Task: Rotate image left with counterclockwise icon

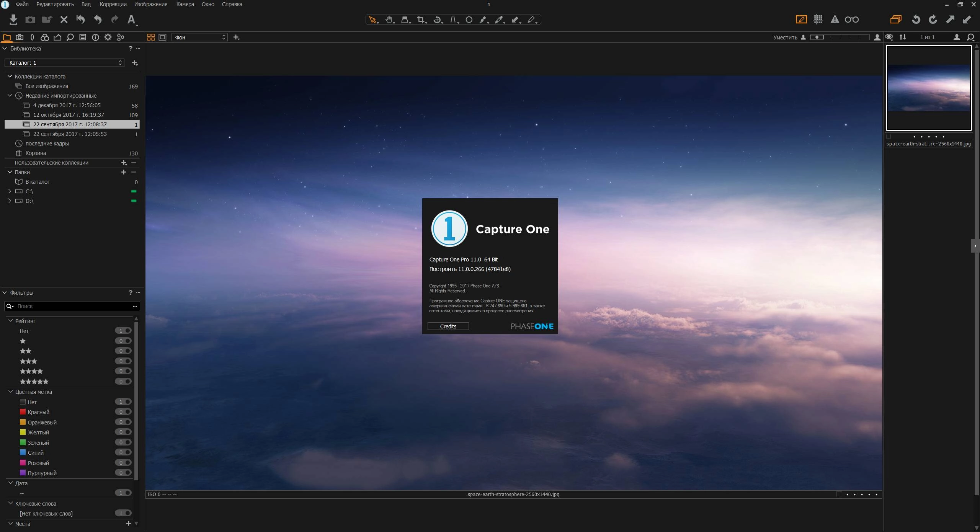Action: click(x=916, y=20)
